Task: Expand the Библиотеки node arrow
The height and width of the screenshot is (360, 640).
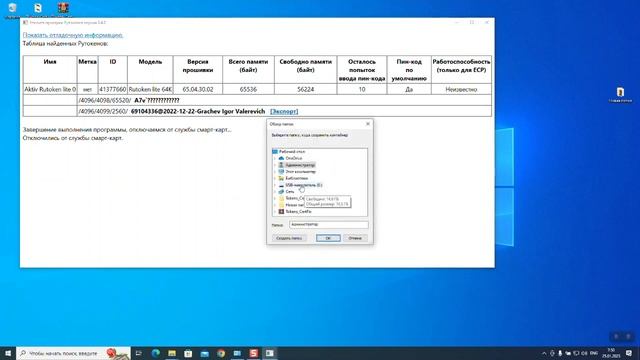Action: pos(275,178)
